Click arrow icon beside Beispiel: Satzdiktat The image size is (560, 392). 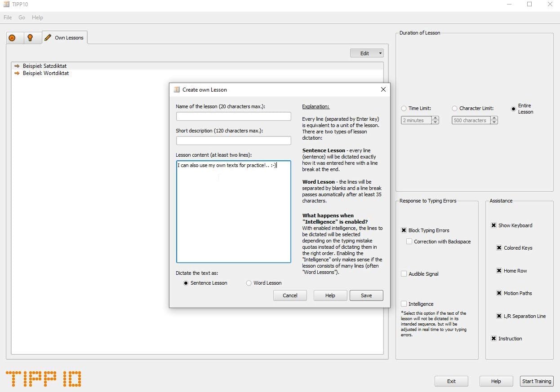(17, 66)
